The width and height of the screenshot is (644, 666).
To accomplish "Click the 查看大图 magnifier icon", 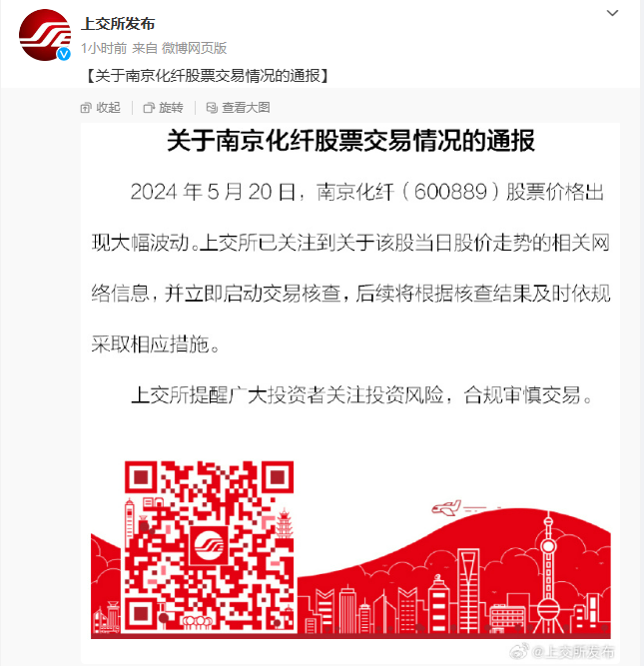I will pos(212,108).
